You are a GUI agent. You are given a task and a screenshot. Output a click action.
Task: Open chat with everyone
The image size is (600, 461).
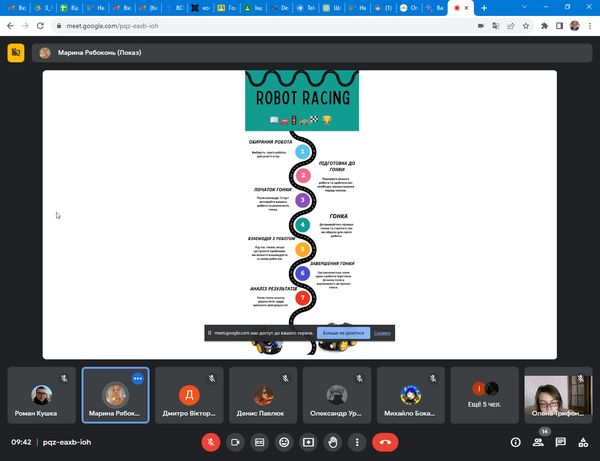561,441
